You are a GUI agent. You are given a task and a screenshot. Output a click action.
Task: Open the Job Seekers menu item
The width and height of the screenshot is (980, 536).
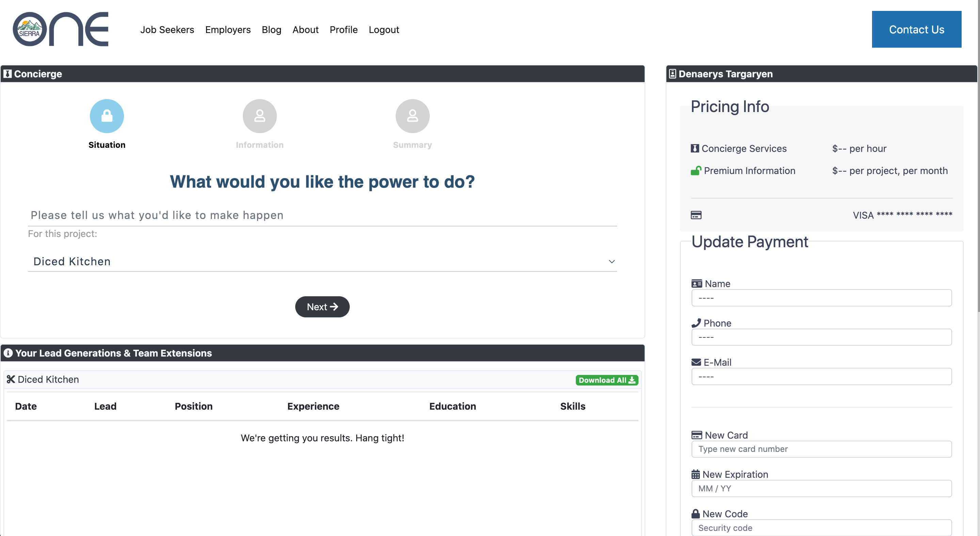(x=167, y=30)
